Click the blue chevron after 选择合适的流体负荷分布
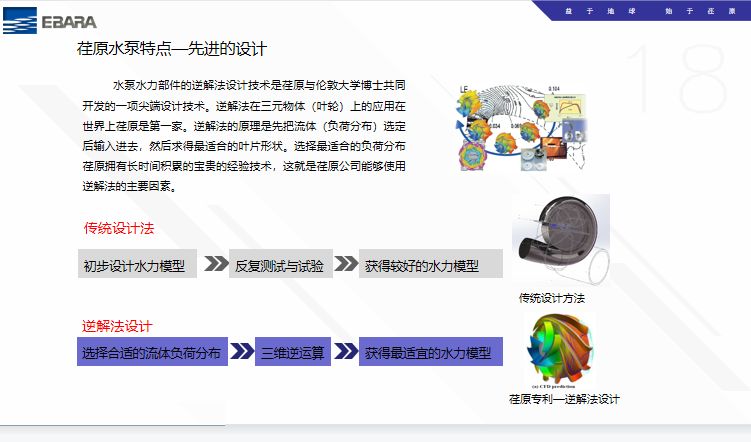Image resolution: width=751 pixels, height=442 pixels. point(241,352)
